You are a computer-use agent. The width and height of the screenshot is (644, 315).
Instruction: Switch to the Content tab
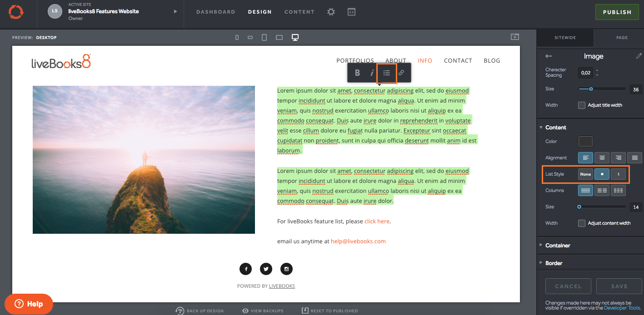tap(299, 12)
